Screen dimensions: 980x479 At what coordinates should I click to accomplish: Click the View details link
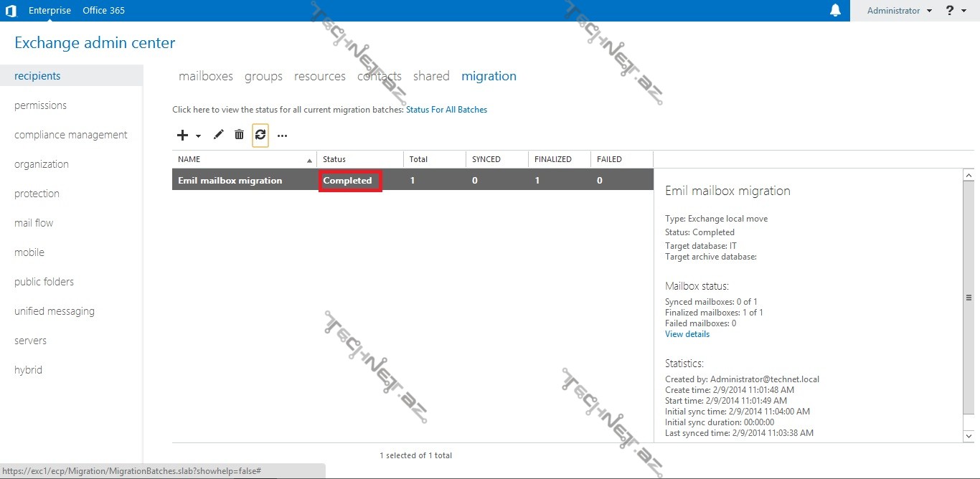click(x=687, y=334)
